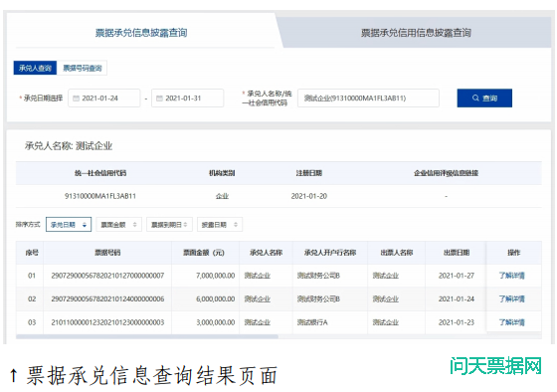Screen dimensions: 557x392
Task: Click registration date 2021-01-20
Action: click(309, 196)
